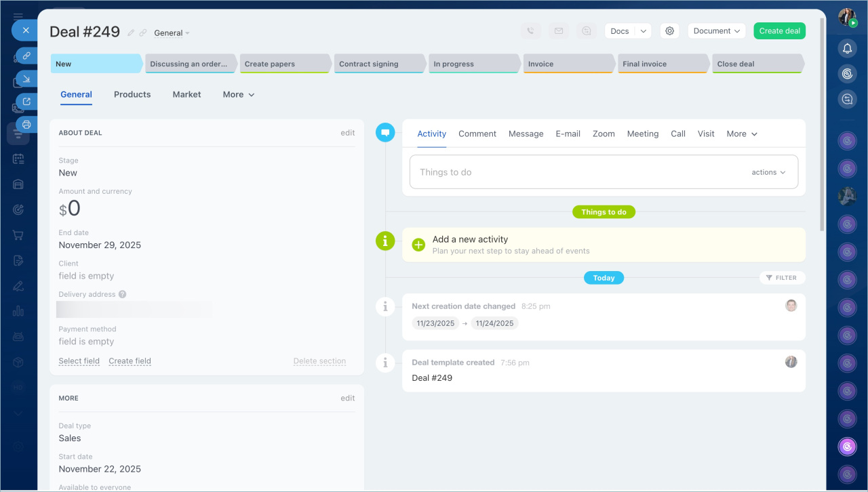Click the envelope email icon in the header
Viewport: 868px width, 492px height.
point(558,31)
